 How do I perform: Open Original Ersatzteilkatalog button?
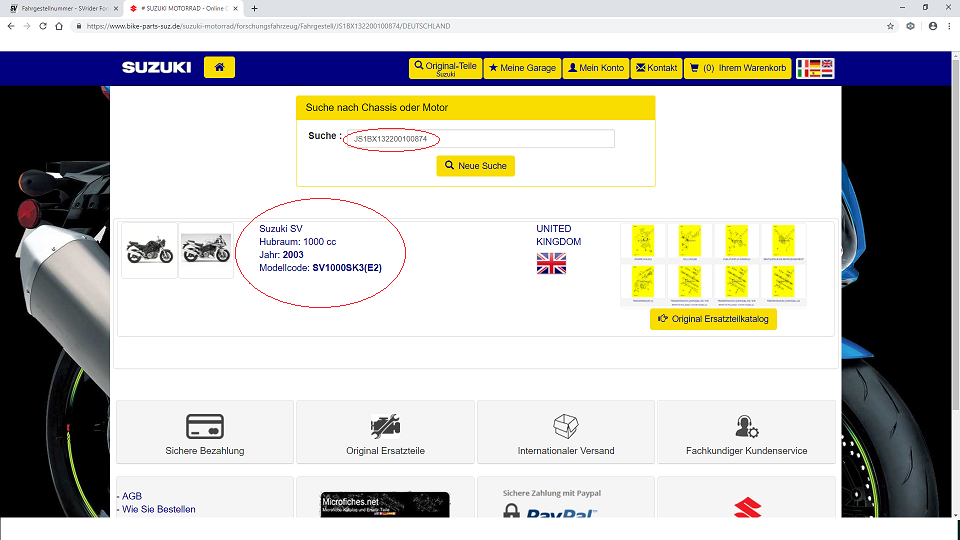(x=713, y=319)
